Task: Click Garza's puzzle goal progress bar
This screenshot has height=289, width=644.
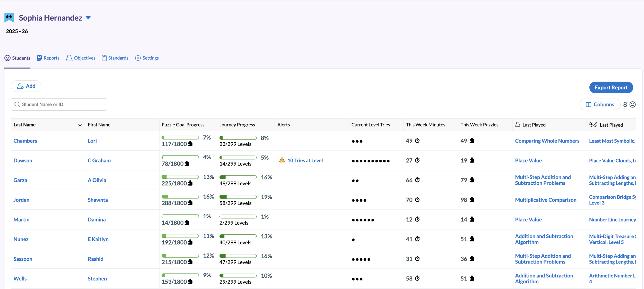Action: click(180, 177)
